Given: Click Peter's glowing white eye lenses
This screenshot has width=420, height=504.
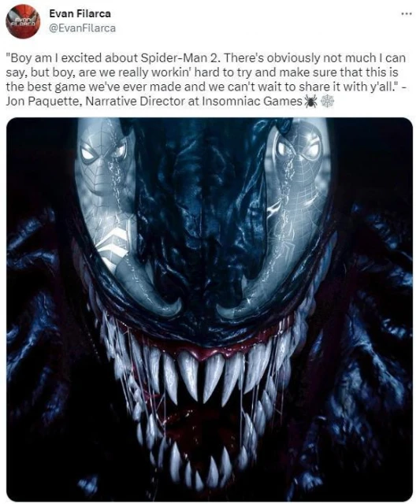Looking at the screenshot, I should (103, 152).
